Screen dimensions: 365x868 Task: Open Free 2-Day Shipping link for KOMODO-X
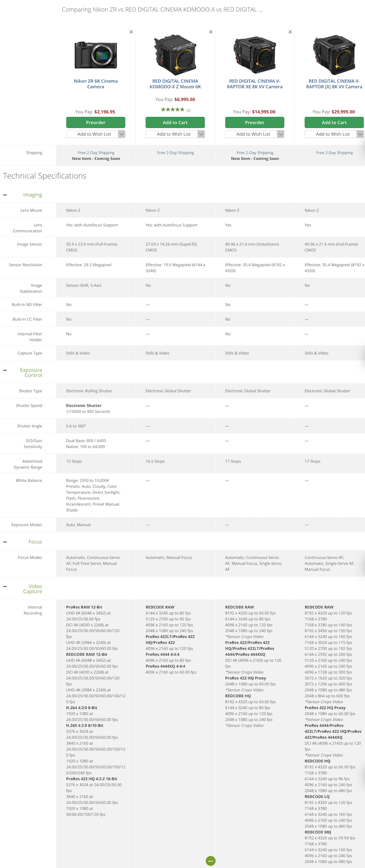tap(175, 153)
